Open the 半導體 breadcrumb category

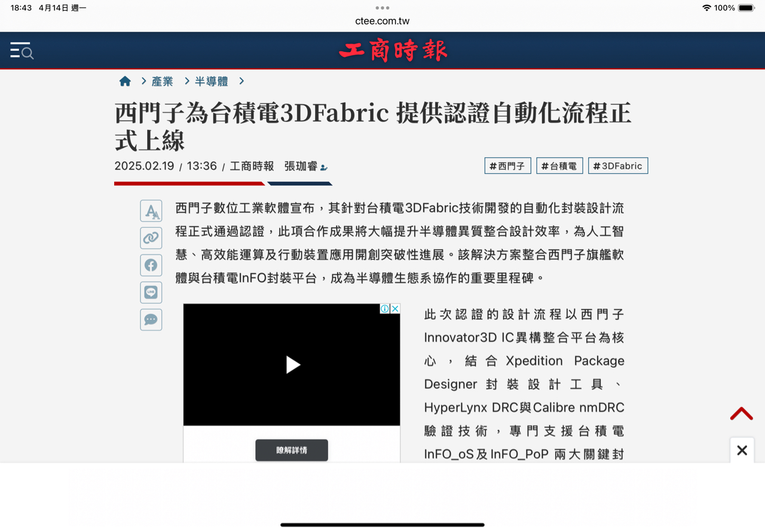click(212, 81)
